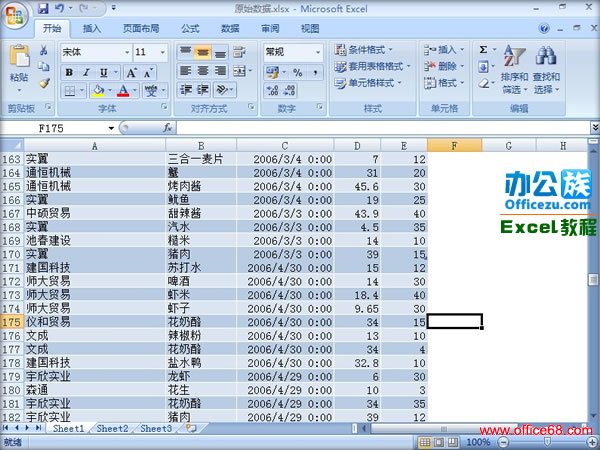This screenshot has height=450, width=600.
Task: Open 查找和选择 find and select
Action: (546, 70)
